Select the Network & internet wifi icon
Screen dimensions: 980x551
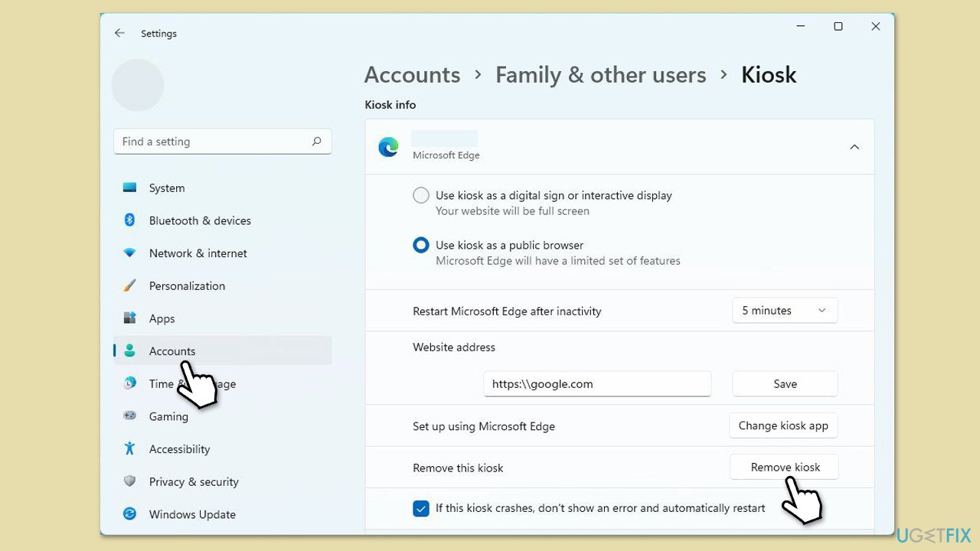[129, 253]
